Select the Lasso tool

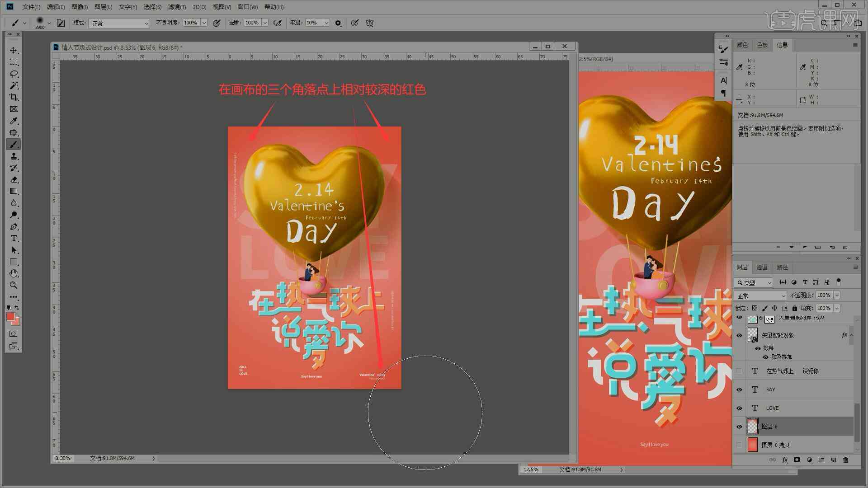coord(14,74)
